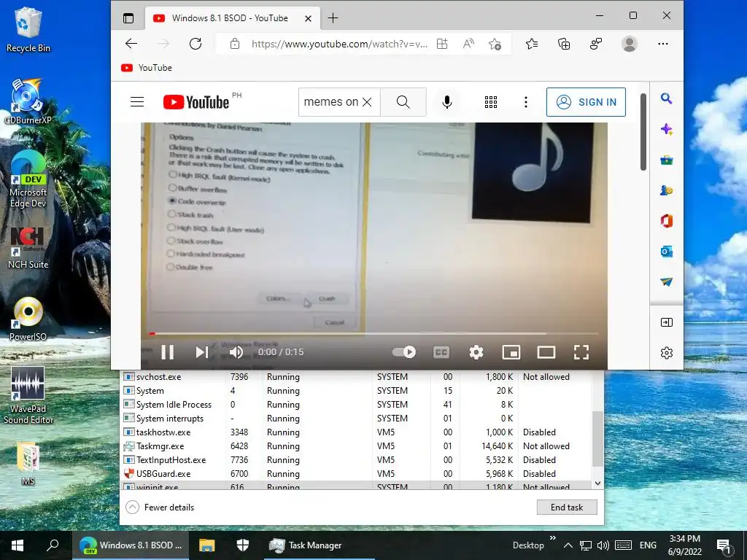Click the YouTube search magnifier button
The image size is (747, 560).
tap(403, 102)
